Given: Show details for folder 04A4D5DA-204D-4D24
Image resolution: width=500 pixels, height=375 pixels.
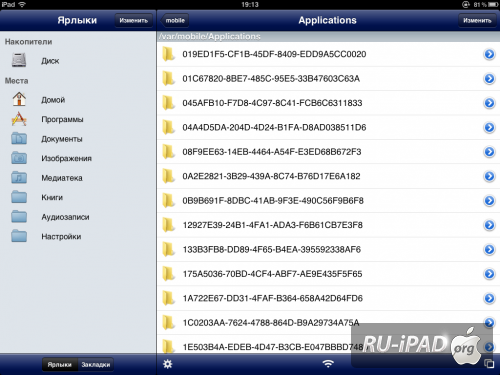Looking at the screenshot, I should [x=489, y=127].
